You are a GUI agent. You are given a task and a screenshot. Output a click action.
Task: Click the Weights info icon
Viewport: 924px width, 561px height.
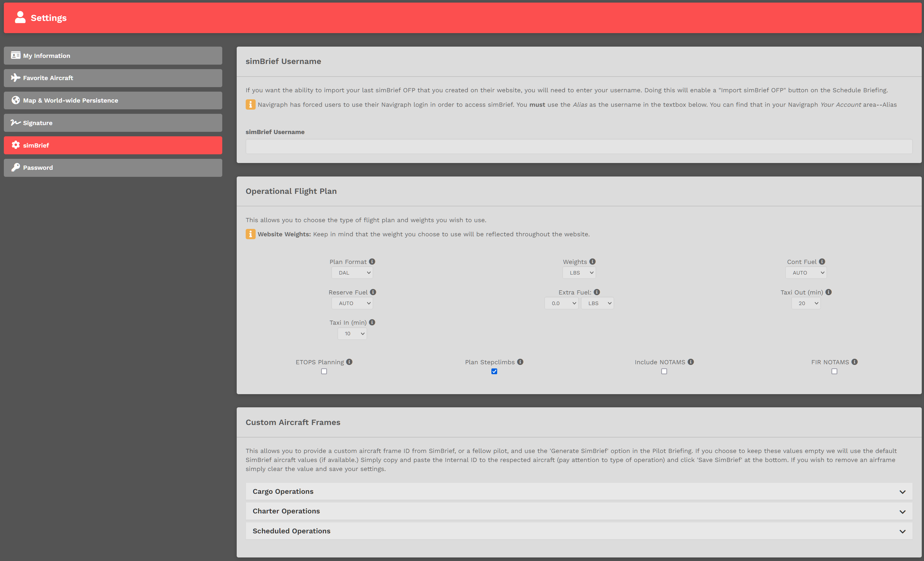(593, 262)
